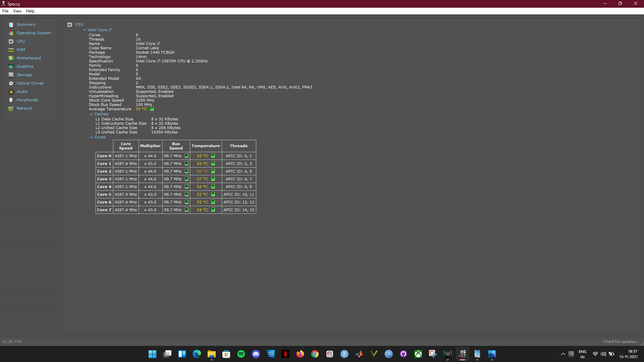644x362 pixels.
Task: Select CPU in the sidebar
Action: coord(21,41)
